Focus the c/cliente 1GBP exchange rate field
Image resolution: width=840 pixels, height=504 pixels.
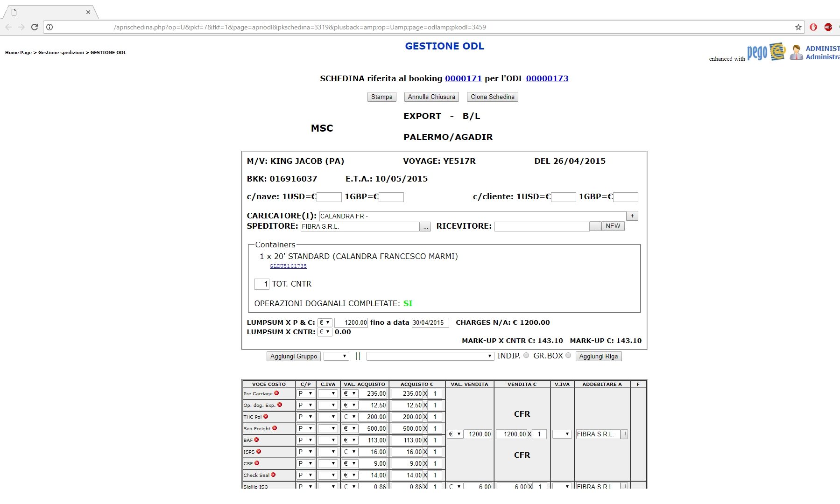point(626,197)
